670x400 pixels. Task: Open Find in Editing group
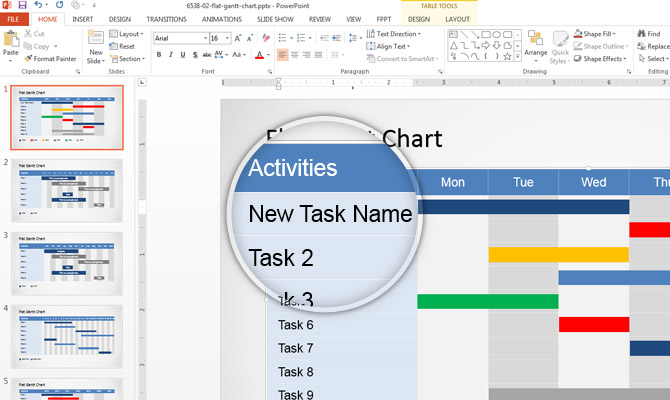(649, 33)
